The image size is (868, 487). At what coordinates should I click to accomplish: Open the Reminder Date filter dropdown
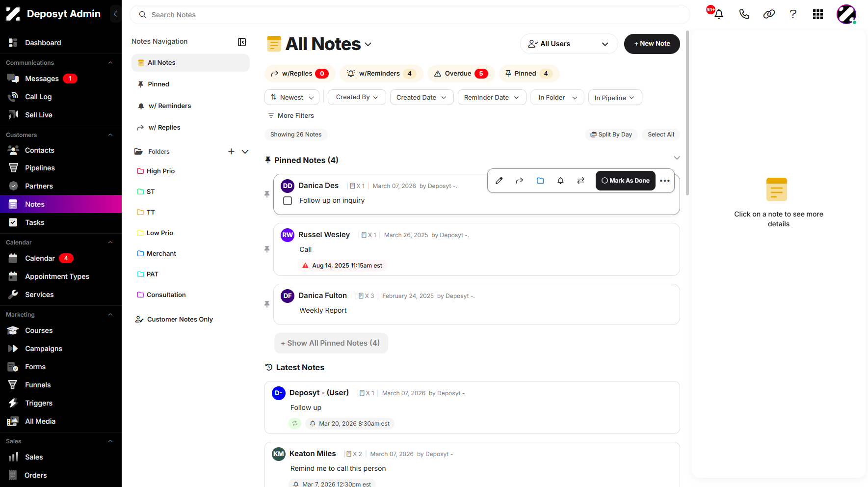492,97
